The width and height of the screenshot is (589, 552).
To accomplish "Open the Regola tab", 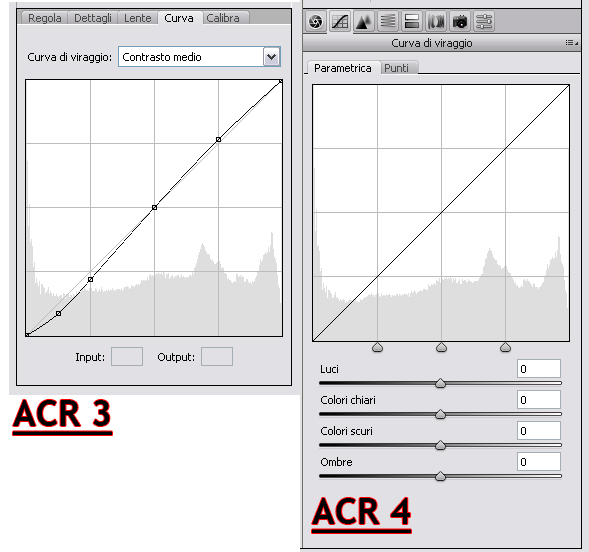I will (45, 18).
